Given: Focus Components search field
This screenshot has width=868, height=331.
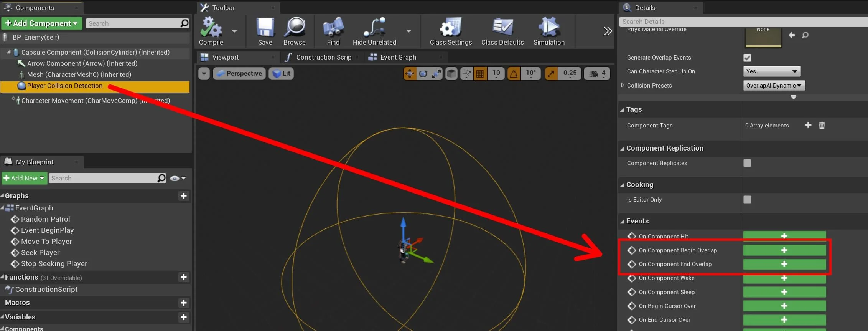Looking at the screenshot, I should coord(137,23).
